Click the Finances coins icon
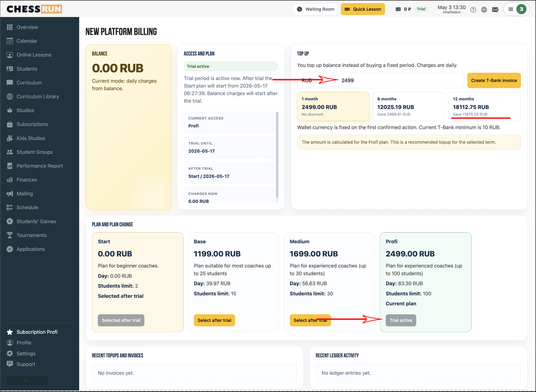The image size is (536, 392). coord(10,180)
